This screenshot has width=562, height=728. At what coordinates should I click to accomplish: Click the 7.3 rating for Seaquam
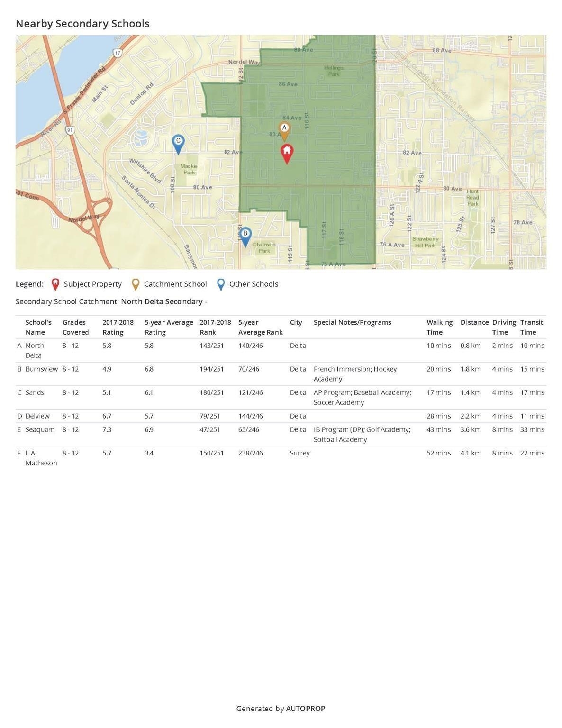(107, 429)
